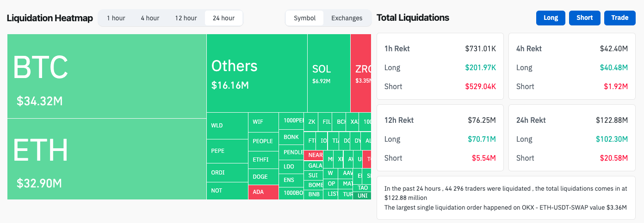The height and width of the screenshot is (223, 644).
Task: Click the BONK tile
Action: (291, 137)
